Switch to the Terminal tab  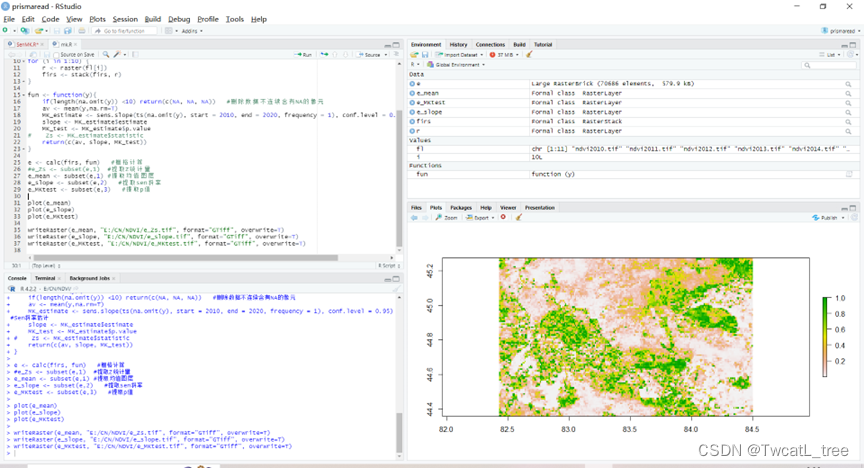pyautogui.click(x=45, y=278)
